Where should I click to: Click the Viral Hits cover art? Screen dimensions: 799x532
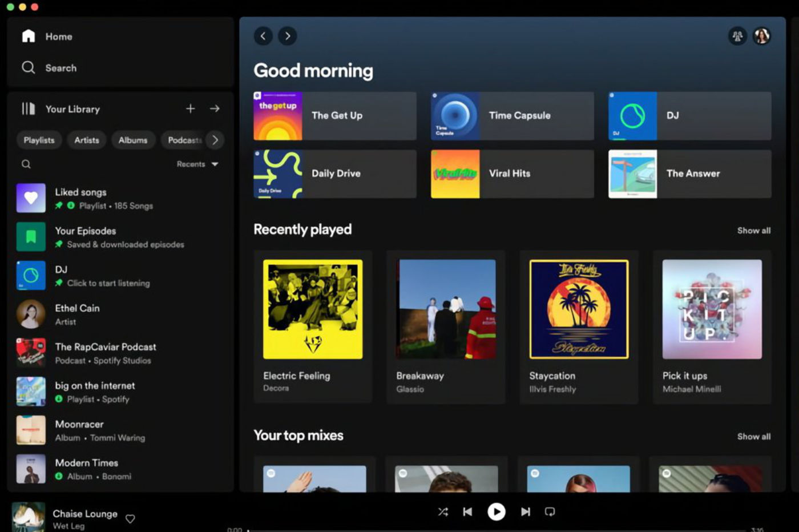455,174
